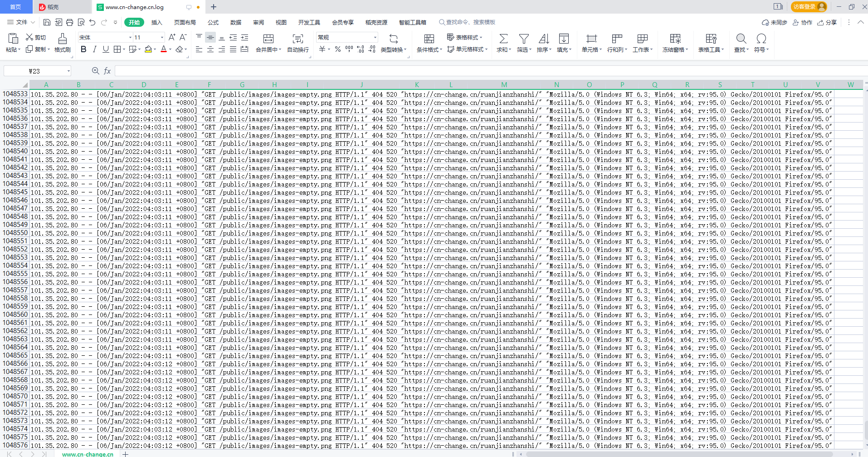Click the Paste (粘贴) clipboard icon
Image resolution: width=868 pixels, height=457 pixels.
(x=13, y=39)
